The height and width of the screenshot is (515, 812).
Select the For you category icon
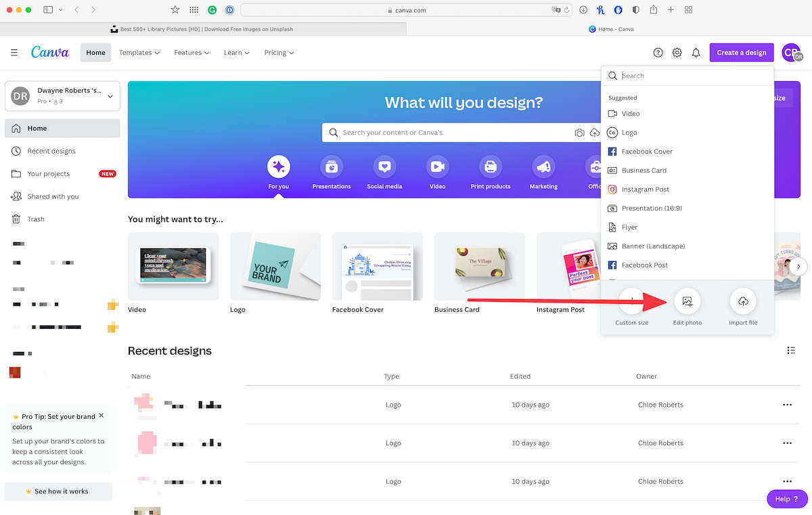pos(278,166)
